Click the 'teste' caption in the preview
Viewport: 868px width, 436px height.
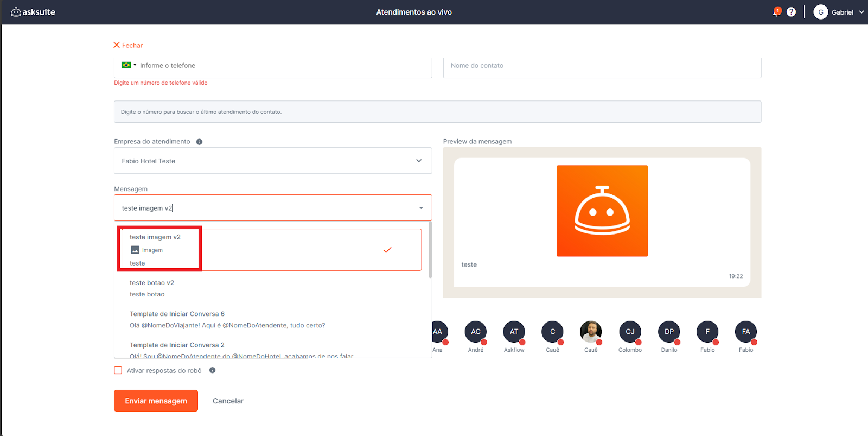[469, 264]
